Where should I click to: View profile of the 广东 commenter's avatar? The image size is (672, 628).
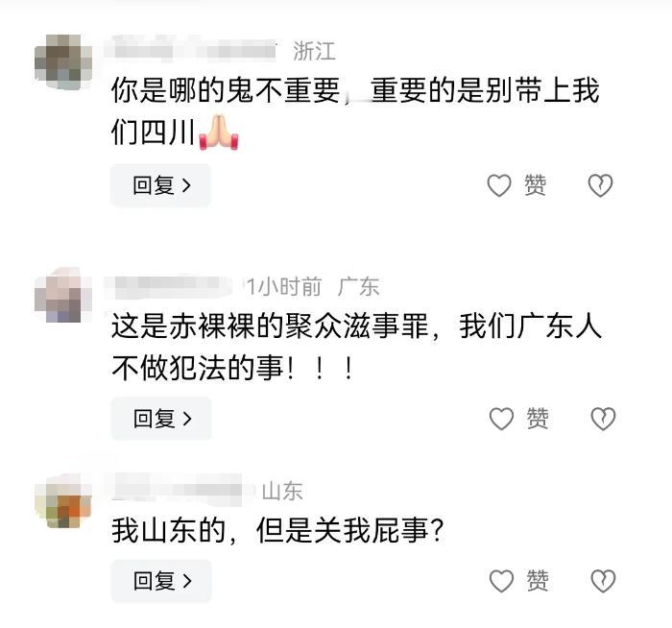63,296
